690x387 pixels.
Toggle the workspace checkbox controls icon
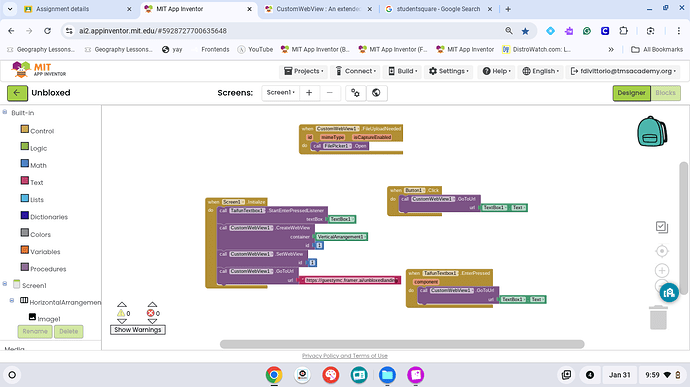662,227
